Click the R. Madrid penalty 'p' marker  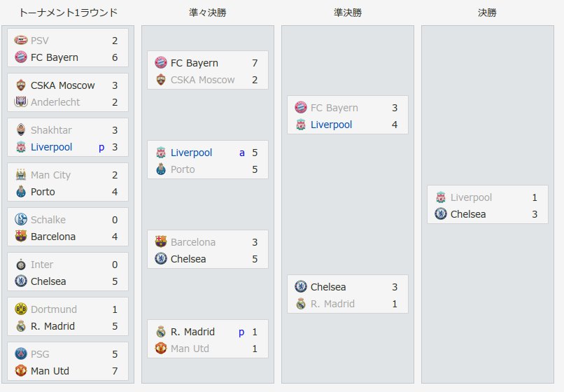click(x=241, y=332)
